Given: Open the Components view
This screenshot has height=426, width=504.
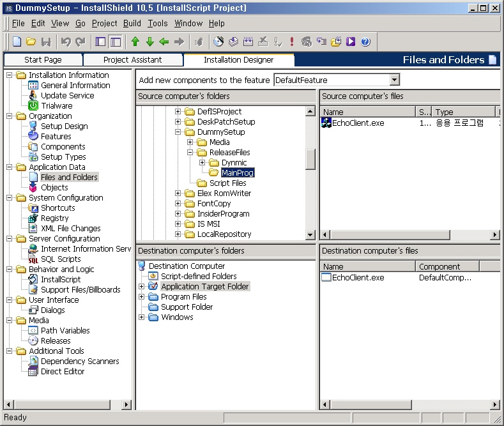Looking at the screenshot, I should coord(63,147).
